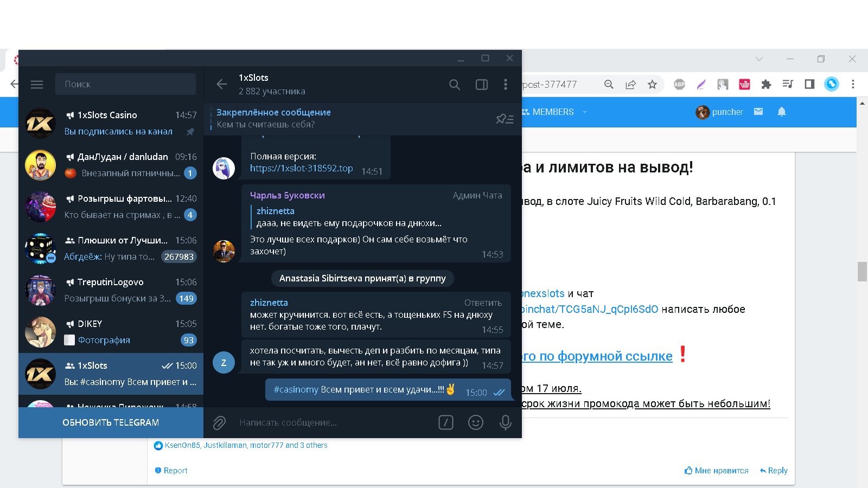Open likes list 'KsenOn85, Justkillaman, motor777'
The image size is (868, 488).
(x=246, y=445)
